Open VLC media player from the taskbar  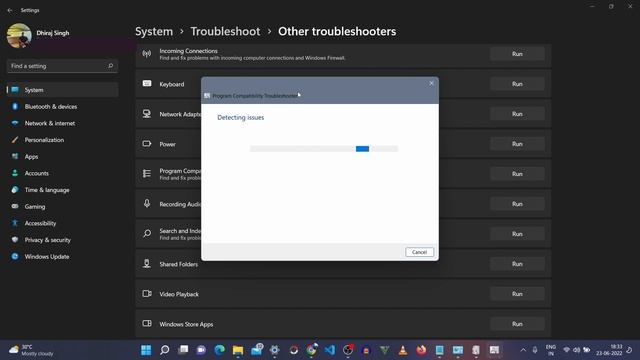(x=403, y=350)
